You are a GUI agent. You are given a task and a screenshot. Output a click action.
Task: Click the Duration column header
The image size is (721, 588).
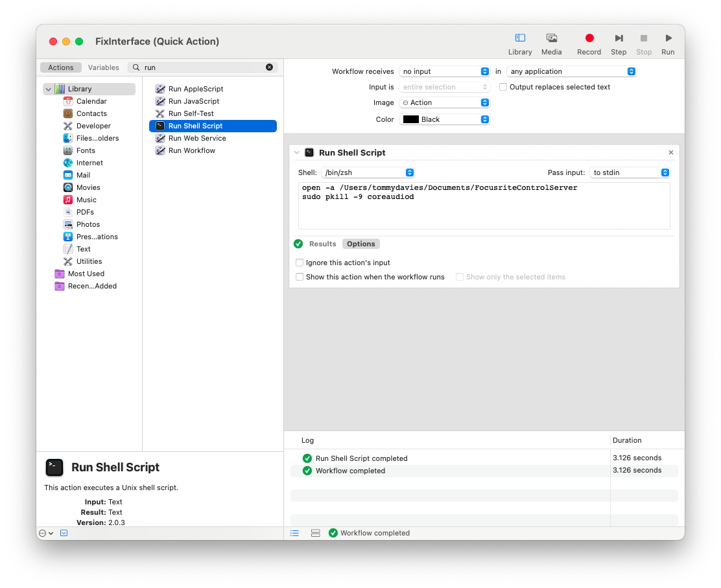(627, 440)
